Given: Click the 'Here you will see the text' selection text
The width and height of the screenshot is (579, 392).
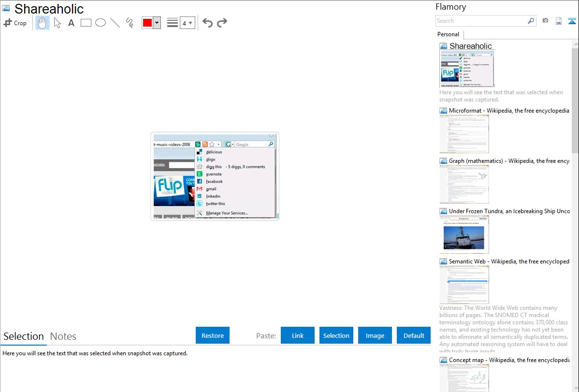Looking at the screenshot, I should [x=95, y=353].
